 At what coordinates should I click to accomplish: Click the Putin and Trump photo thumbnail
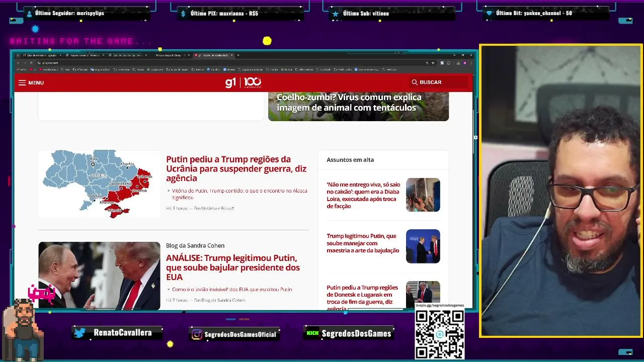pos(99,276)
